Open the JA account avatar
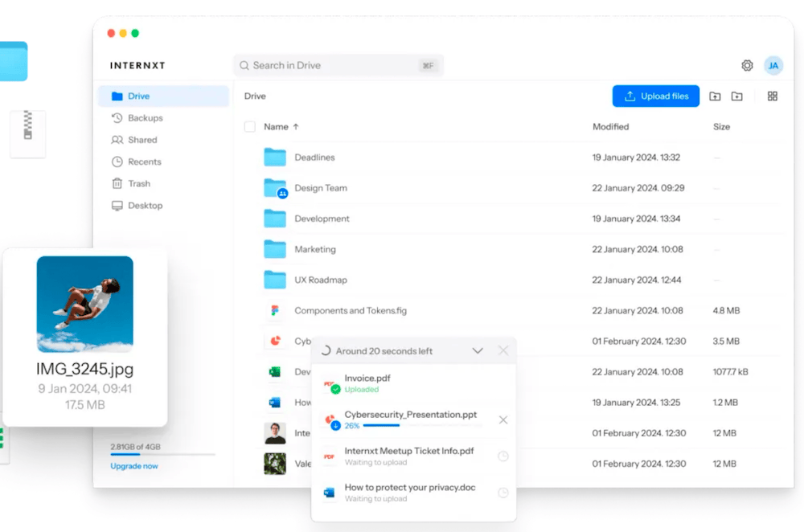This screenshot has height=532, width=804. [x=773, y=66]
